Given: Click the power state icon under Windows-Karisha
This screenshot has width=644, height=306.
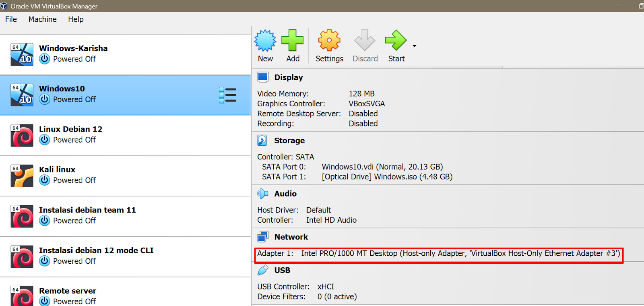Looking at the screenshot, I should pyautogui.click(x=45, y=59).
